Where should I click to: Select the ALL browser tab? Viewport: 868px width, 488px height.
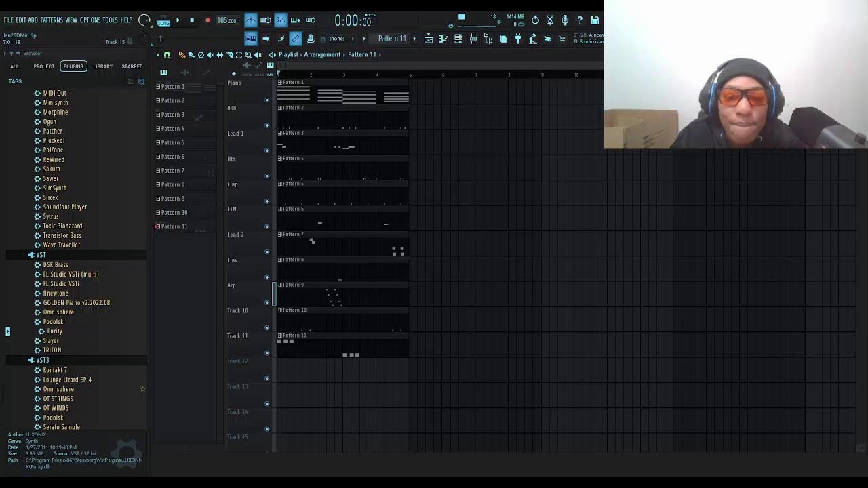coord(15,66)
